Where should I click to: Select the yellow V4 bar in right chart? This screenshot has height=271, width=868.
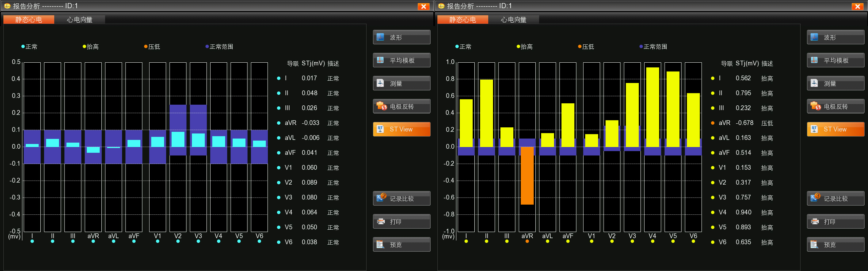click(x=653, y=107)
